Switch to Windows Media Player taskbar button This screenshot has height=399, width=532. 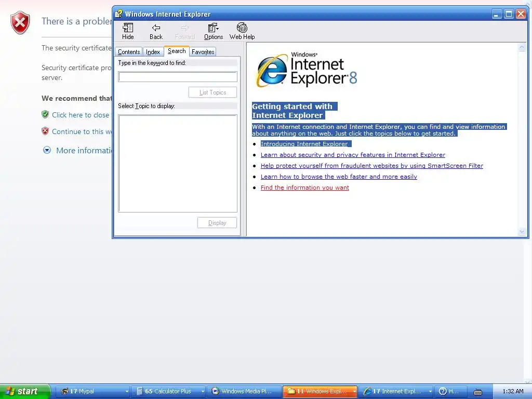click(x=244, y=391)
